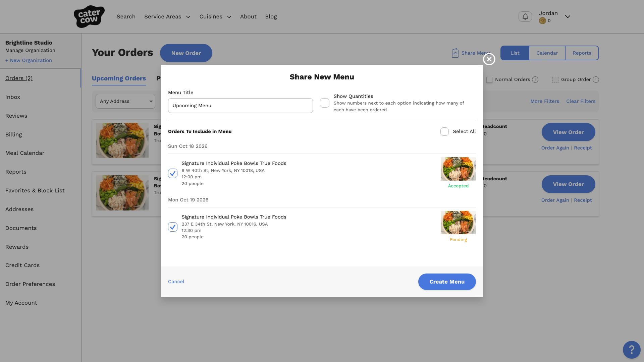Click the + New Organization link
This screenshot has width=644, height=362.
[29, 61]
